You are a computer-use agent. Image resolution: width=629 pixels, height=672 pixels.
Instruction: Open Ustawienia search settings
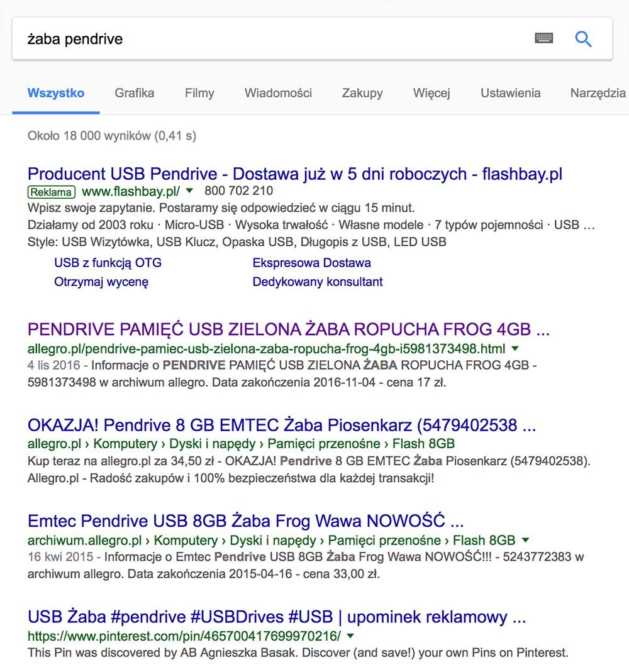tap(510, 93)
